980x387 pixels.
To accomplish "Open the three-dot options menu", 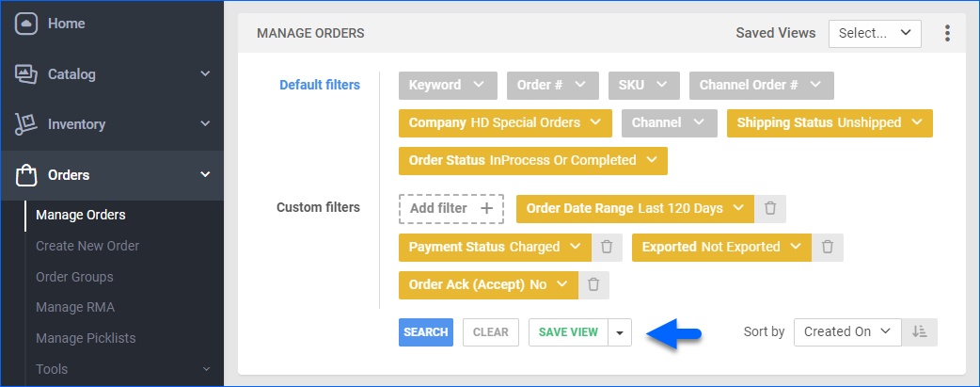I will click(x=947, y=33).
